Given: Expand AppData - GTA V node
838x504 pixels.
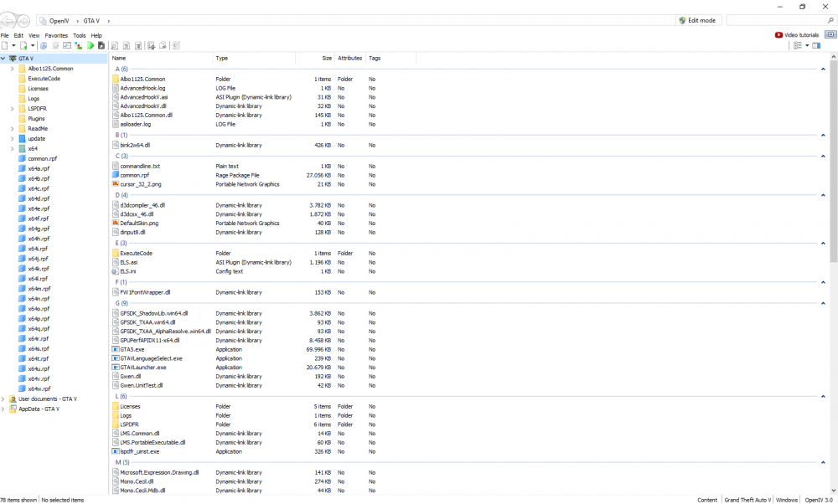Looking at the screenshot, I should pyautogui.click(x=3, y=409).
